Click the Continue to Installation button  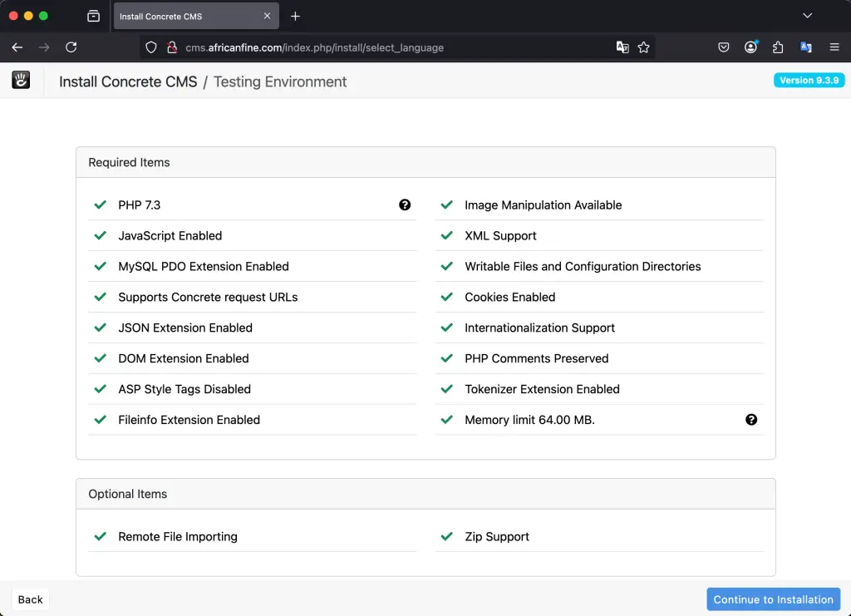click(x=773, y=599)
